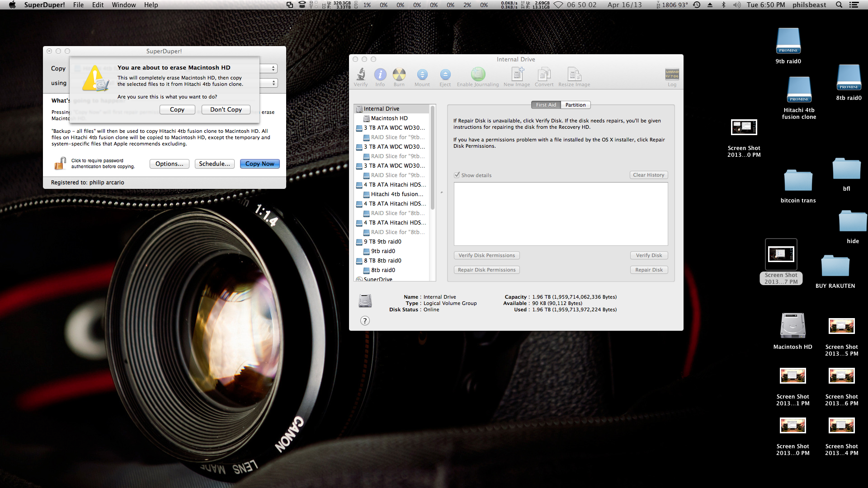Open the Macintosh HD desktop drive icon
Image resolution: width=868 pixels, height=488 pixels.
tap(793, 326)
